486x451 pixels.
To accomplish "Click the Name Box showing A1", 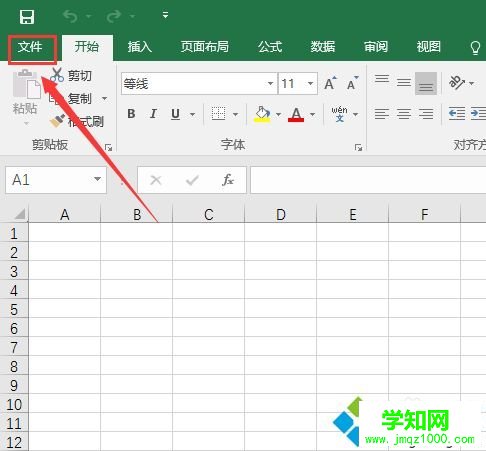I will [48, 180].
